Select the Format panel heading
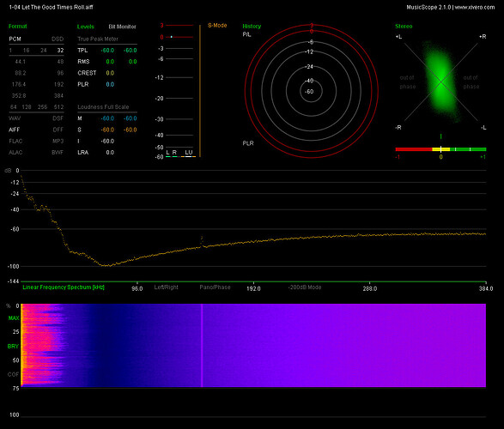The width and height of the screenshot is (504, 429). coord(18,27)
